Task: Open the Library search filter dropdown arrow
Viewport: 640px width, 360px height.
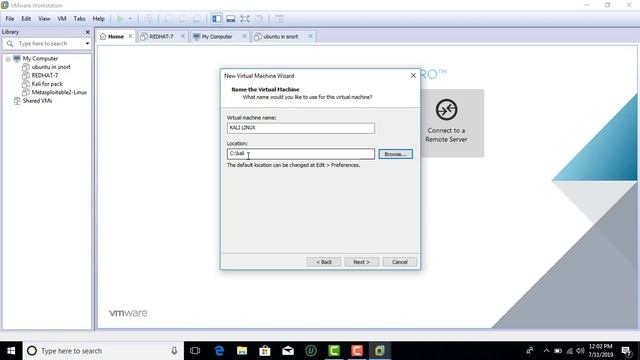Action: [x=87, y=44]
